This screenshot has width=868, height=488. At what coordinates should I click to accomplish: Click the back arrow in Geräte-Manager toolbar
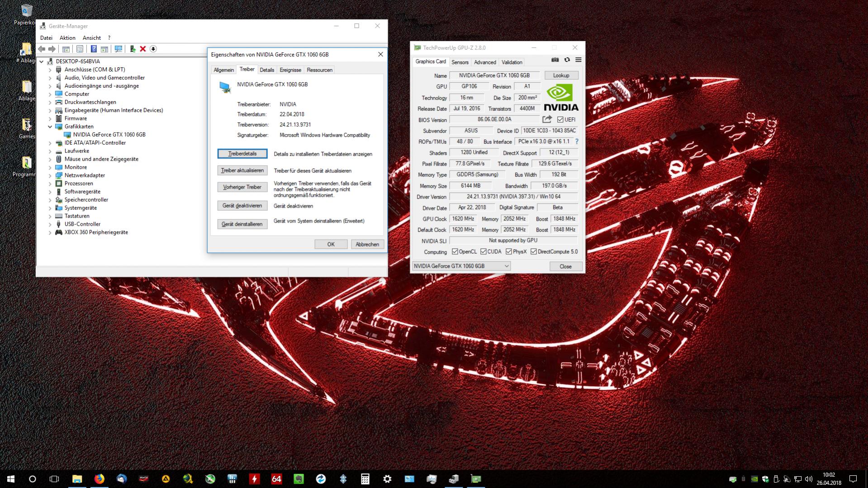(42, 49)
